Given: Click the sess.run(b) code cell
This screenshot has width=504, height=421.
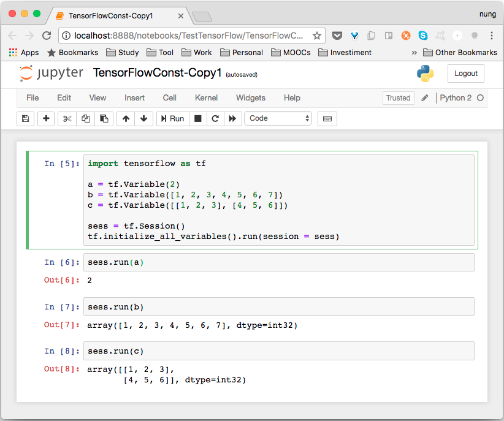Looking at the screenshot, I should coord(279,306).
